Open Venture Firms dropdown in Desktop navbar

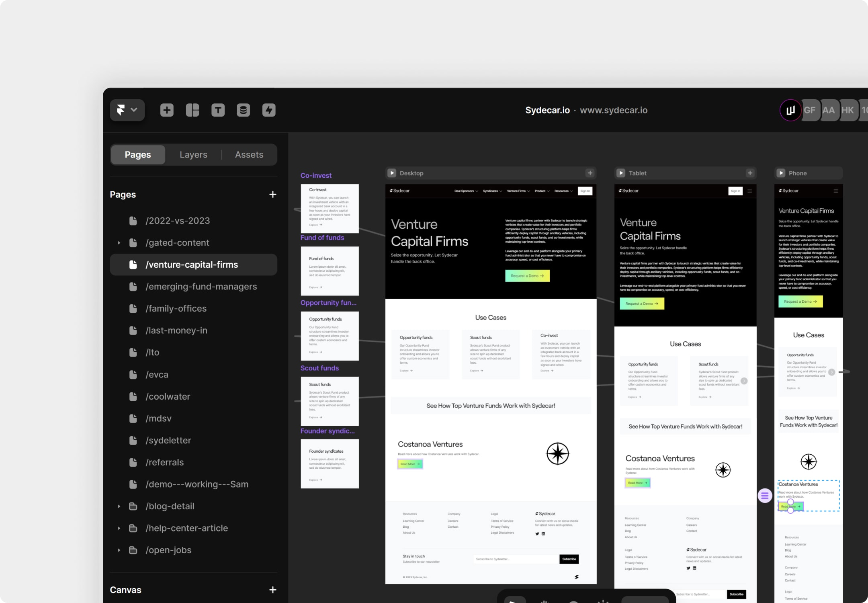518,191
